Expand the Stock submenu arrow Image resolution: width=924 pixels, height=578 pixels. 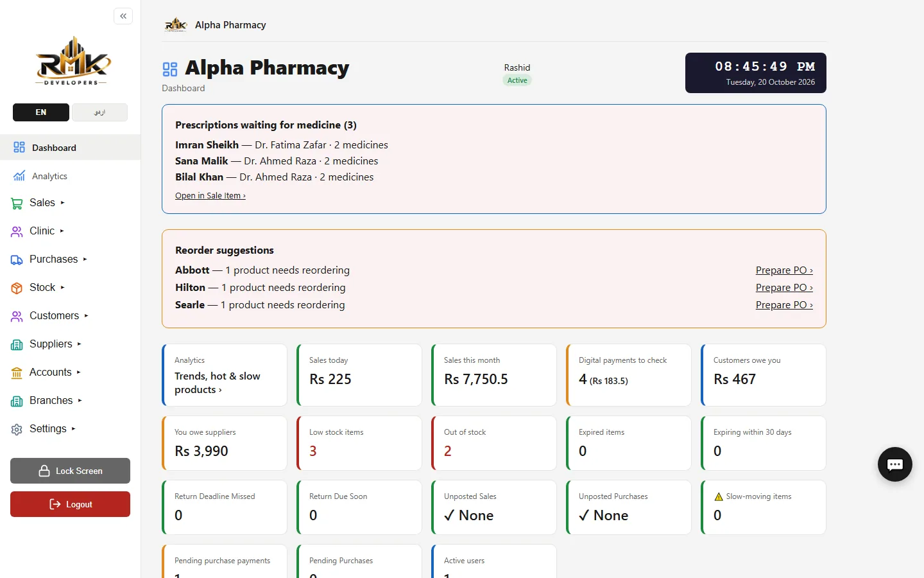(62, 288)
